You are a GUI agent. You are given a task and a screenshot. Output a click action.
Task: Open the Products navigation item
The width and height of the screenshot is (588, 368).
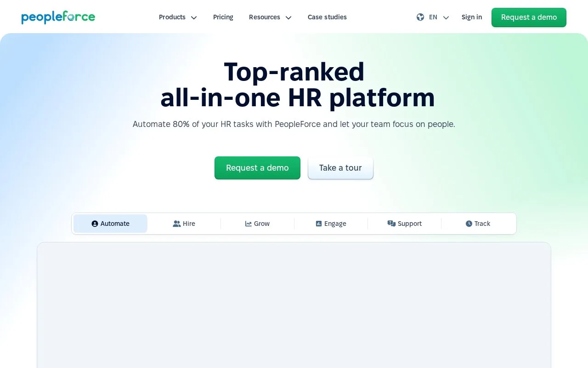pyautogui.click(x=172, y=17)
